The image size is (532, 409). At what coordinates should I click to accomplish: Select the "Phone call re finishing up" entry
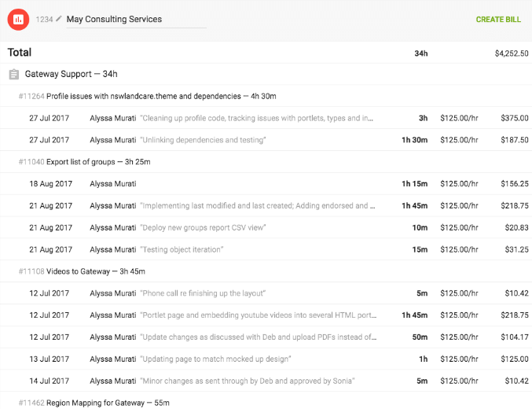pyautogui.click(x=266, y=293)
